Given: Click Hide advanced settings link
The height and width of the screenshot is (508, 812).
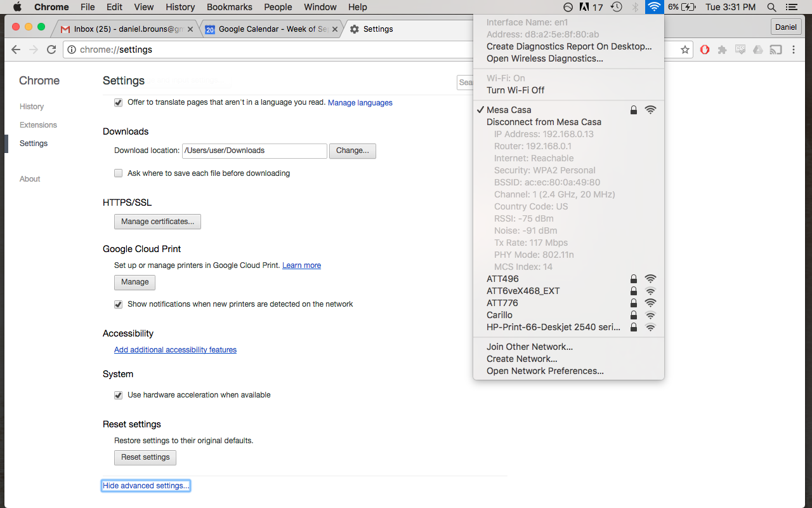Looking at the screenshot, I should [x=146, y=486].
